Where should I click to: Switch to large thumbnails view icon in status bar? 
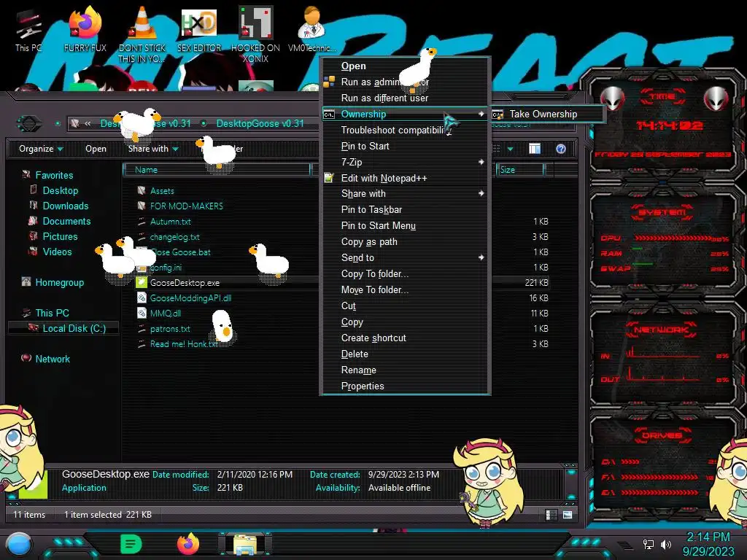568,515
